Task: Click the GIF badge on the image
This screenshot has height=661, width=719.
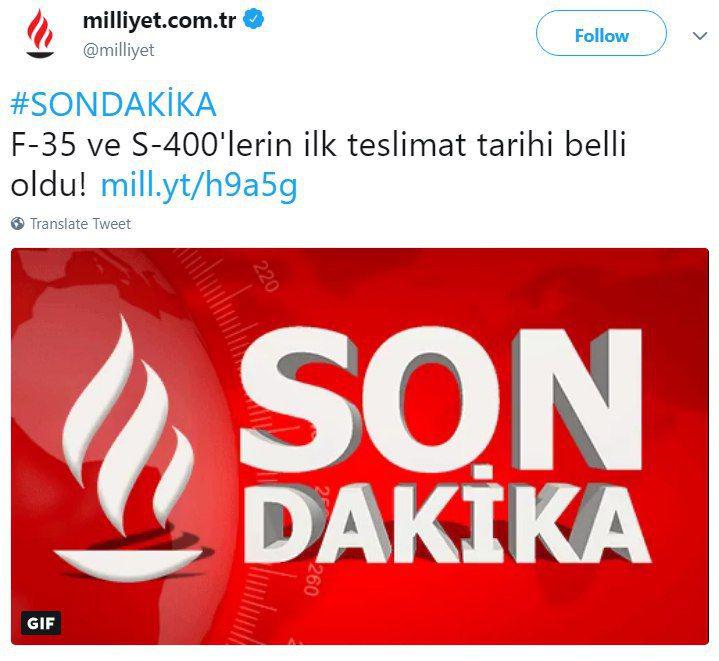Action: coord(41,623)
